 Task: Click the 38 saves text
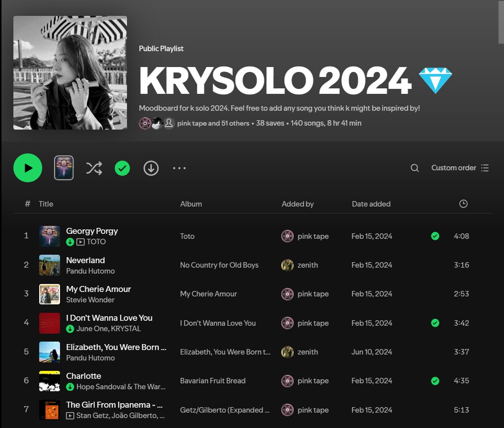[x=270, y=123]
